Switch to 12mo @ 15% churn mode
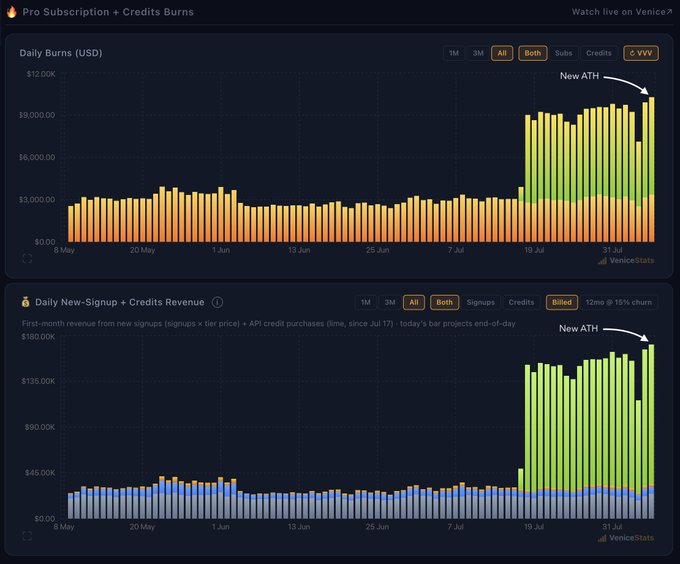 618,302
